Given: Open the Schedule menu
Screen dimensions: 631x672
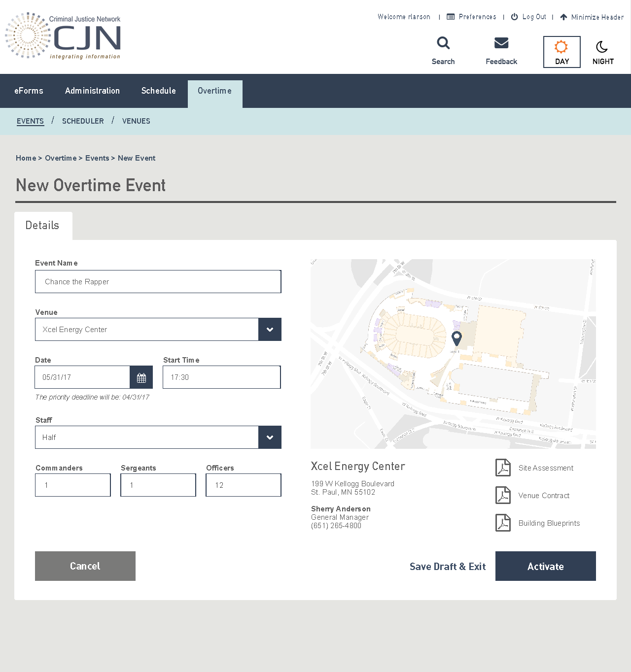Looking at the screenshot, I should (x=158, y=91).
